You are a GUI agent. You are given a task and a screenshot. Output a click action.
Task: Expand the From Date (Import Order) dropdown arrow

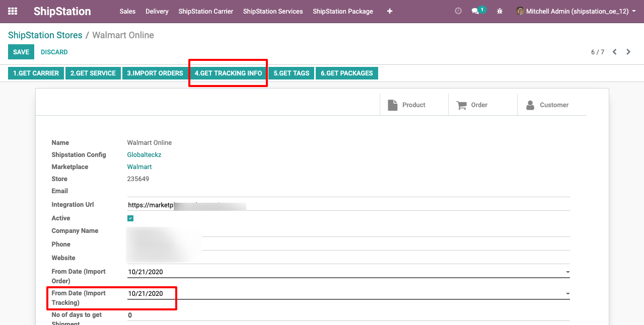[567, 272]
